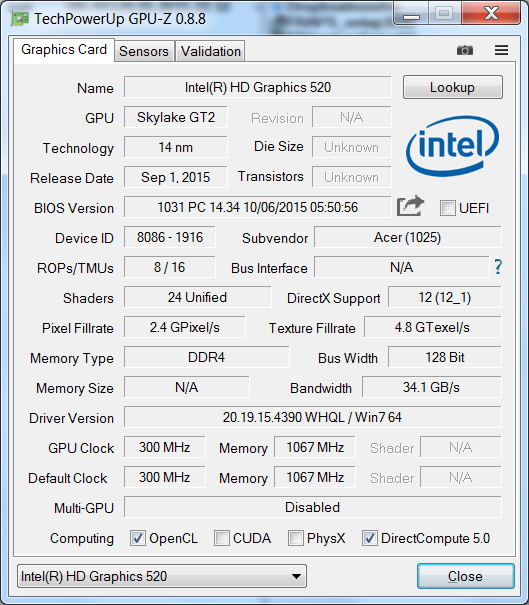
Task: Toggle the UEFI checkbox
Action: click(448, 208)
